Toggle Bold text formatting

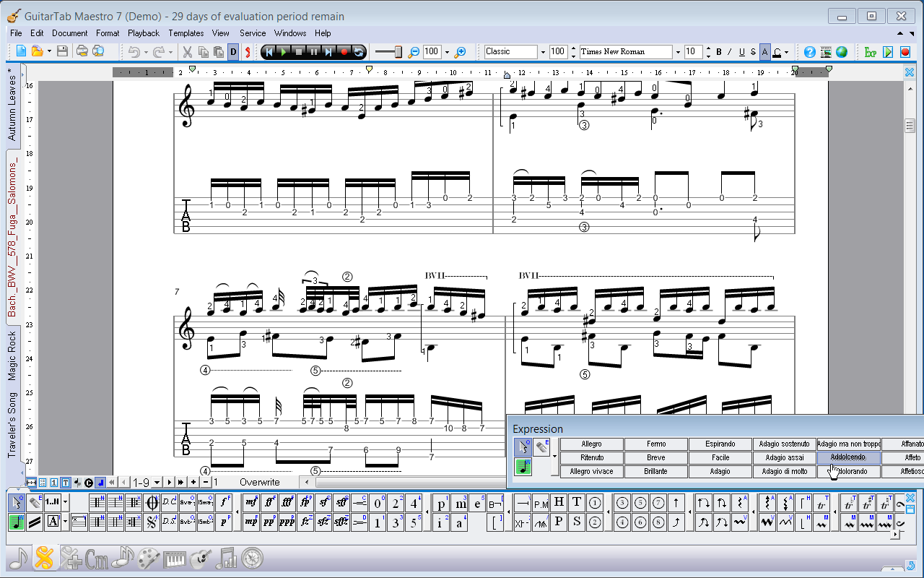point(719,52)
